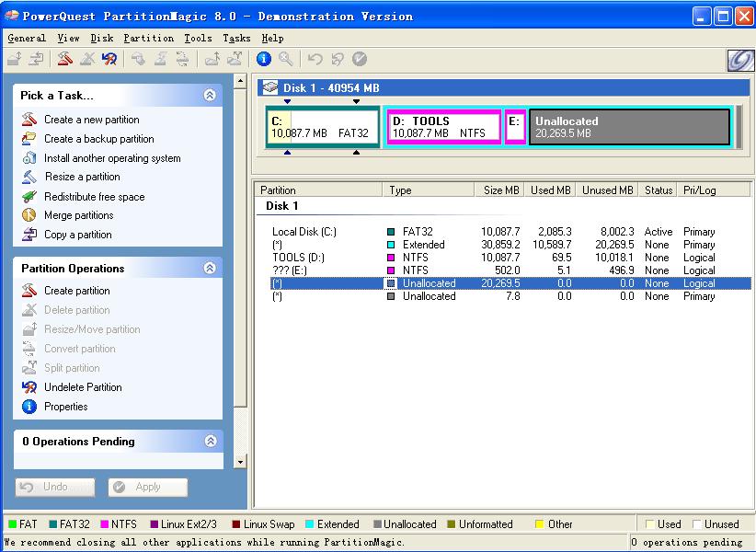Open the Tasks menu
This screenshot has width=756, height=552.
click(236, 38)
